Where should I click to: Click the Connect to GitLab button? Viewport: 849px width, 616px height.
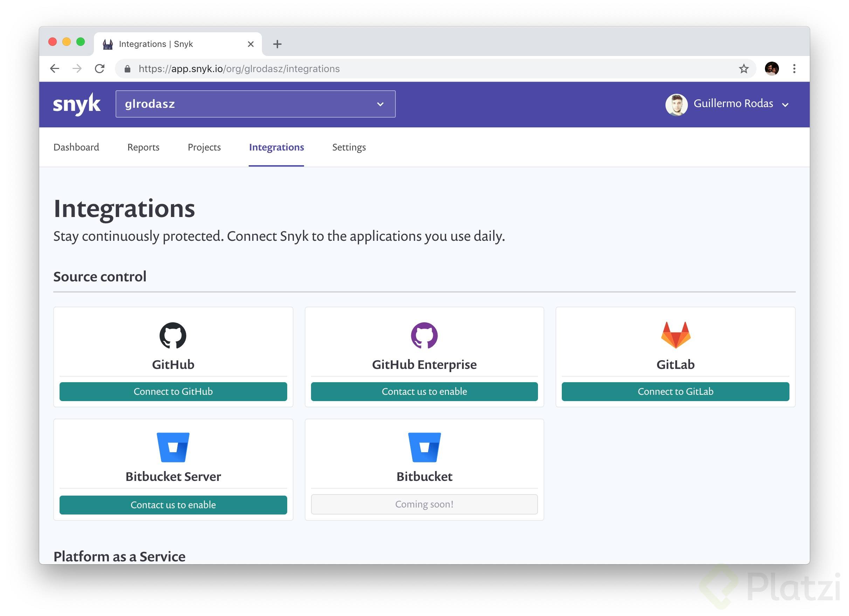click(x=675, y=391)
